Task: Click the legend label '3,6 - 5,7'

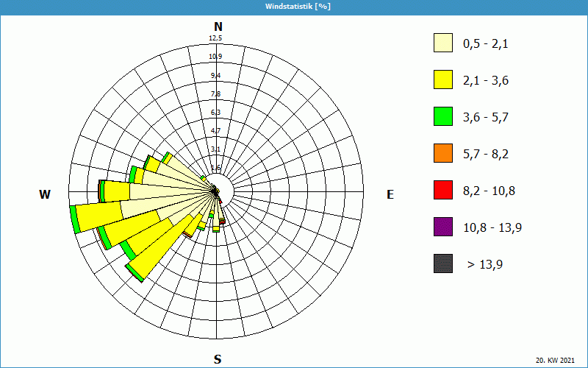Action: [x=486, y=118]
